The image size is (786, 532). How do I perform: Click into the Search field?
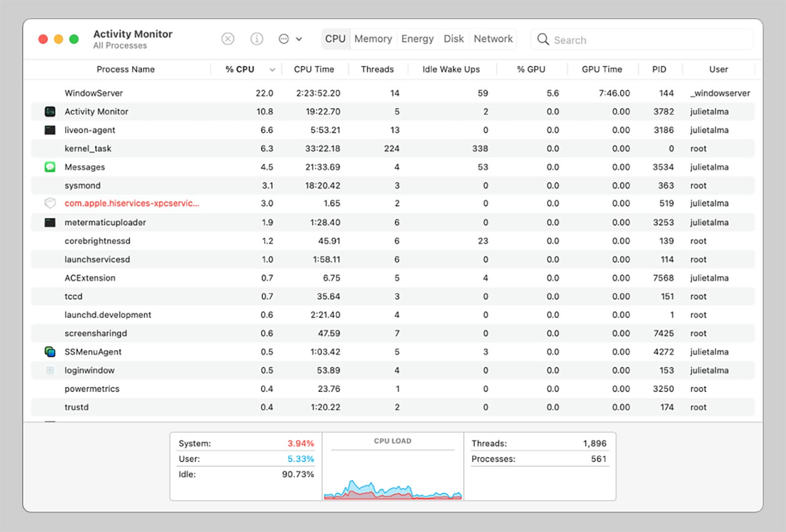(x=642, y=39)
